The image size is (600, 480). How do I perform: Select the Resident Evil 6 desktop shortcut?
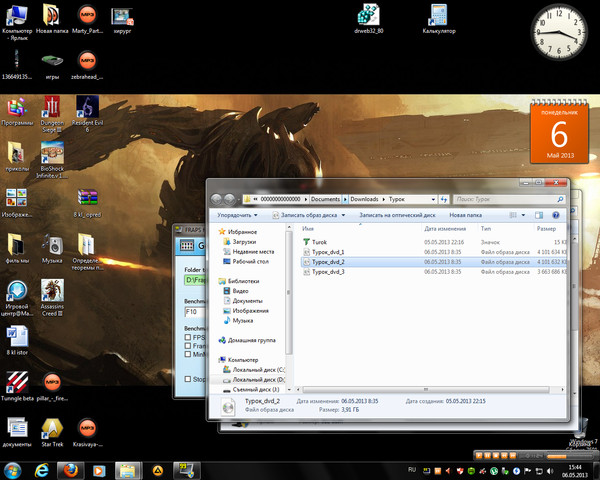click(87, 114)
